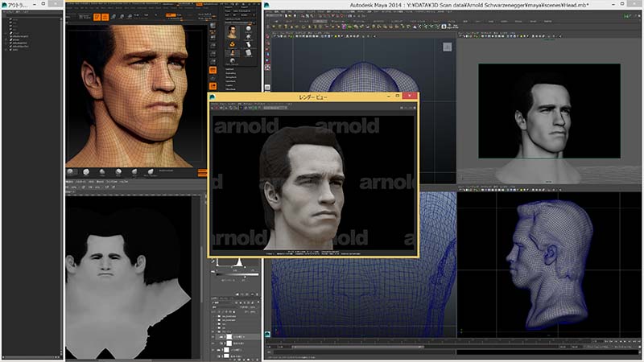Select the highlighted layer's white mask thumbnail in Photoshop
The image size is (644, 362).
tap(229, 336)
